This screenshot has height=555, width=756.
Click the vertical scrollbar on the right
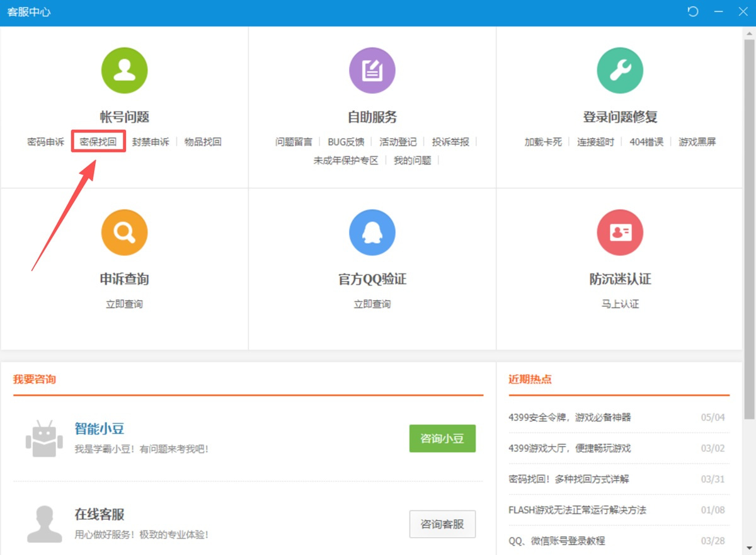click(749, 227)
